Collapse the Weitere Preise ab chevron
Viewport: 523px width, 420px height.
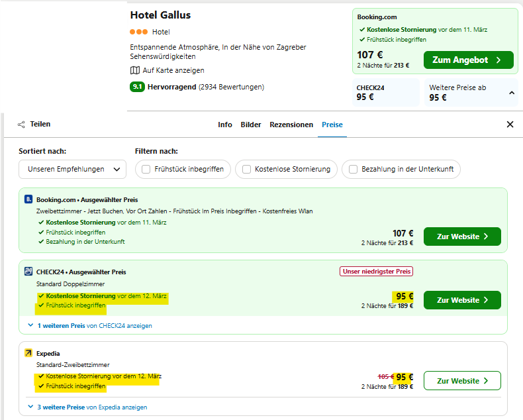(x=511, y=93)
